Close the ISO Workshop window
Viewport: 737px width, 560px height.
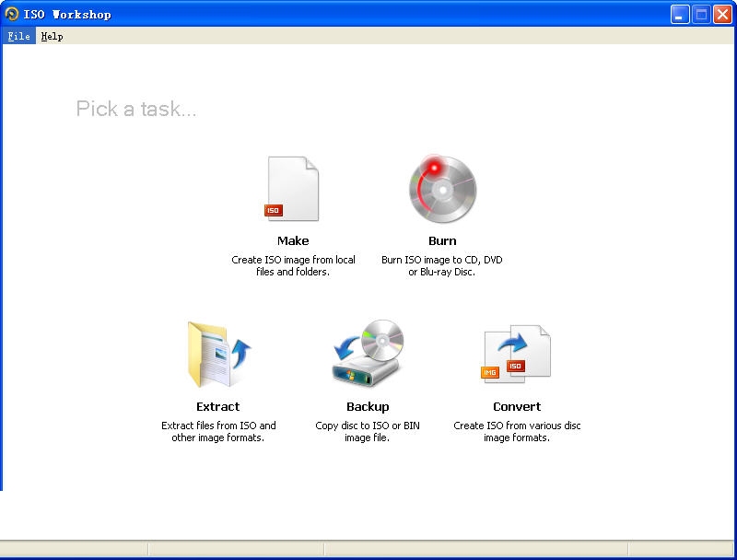point(722,15)
